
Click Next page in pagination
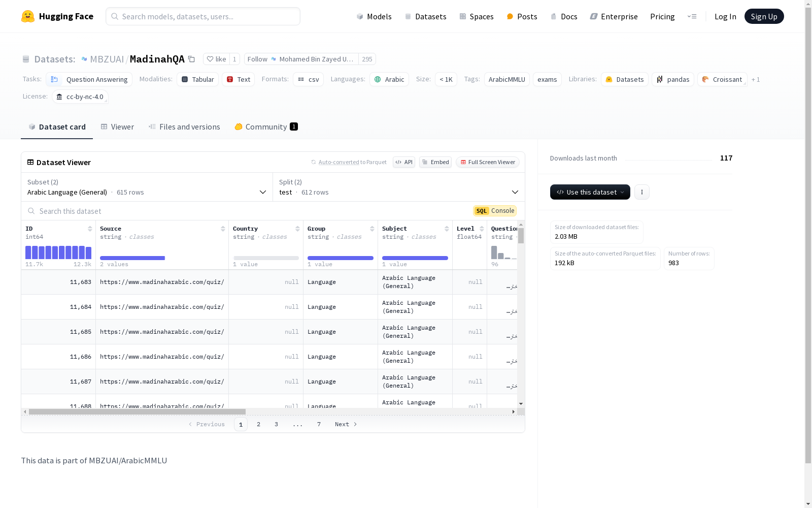[346, 424]
